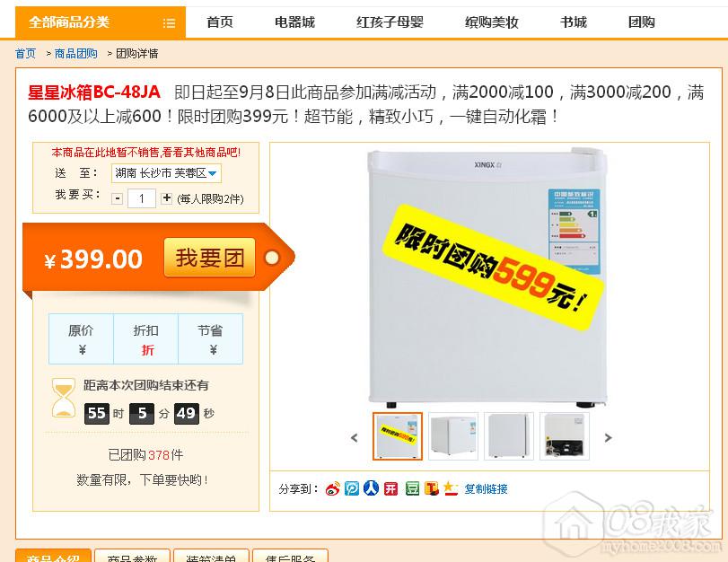The width and height of the screenshot is (728, 562).
Task: Share to Renren icon
Action: 371,488
